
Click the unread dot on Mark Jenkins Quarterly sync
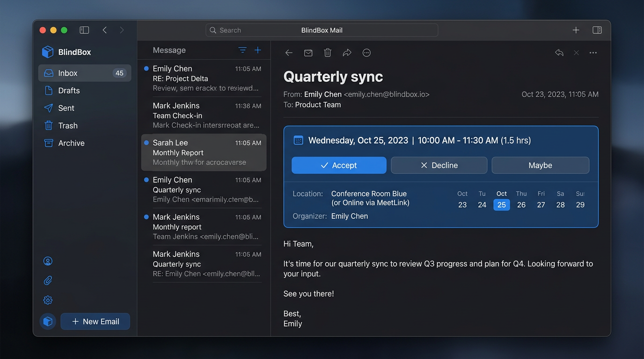[x=146, y=254]
